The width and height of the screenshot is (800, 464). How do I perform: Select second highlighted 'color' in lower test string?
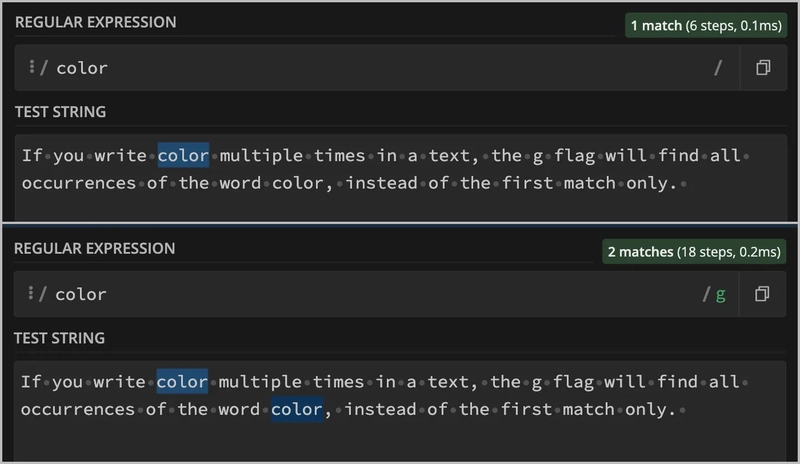[x=296, y=409]
